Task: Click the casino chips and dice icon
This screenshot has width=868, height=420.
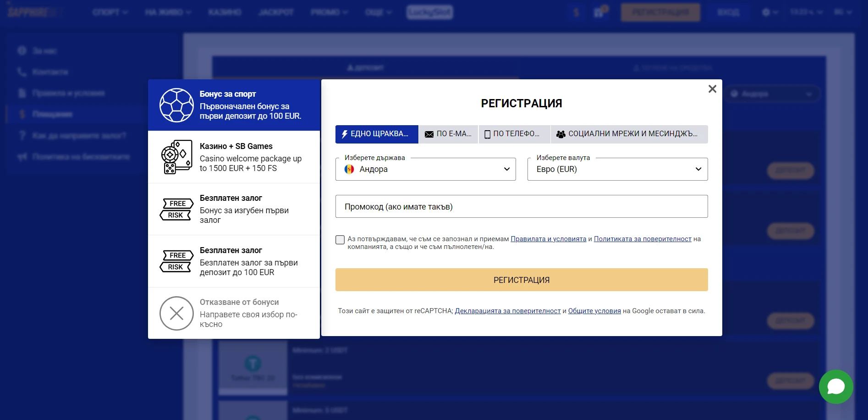Action: (x=176, y=157)
